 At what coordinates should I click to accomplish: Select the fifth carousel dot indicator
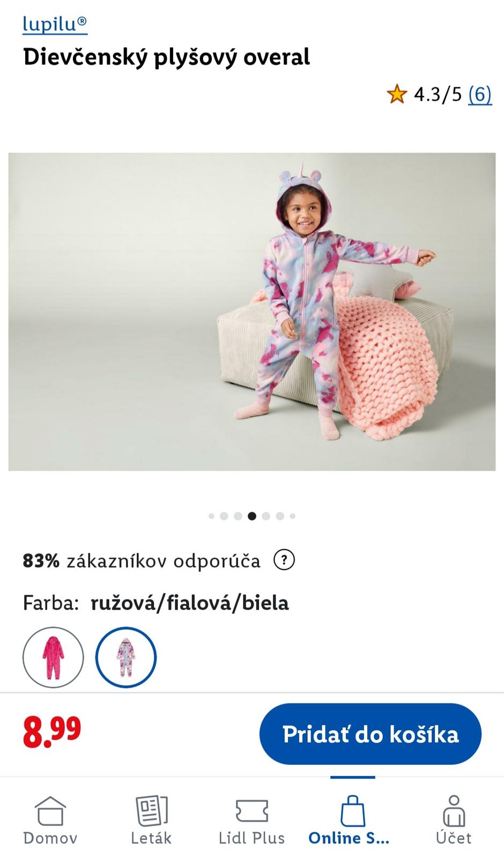[x=266, y=516]
